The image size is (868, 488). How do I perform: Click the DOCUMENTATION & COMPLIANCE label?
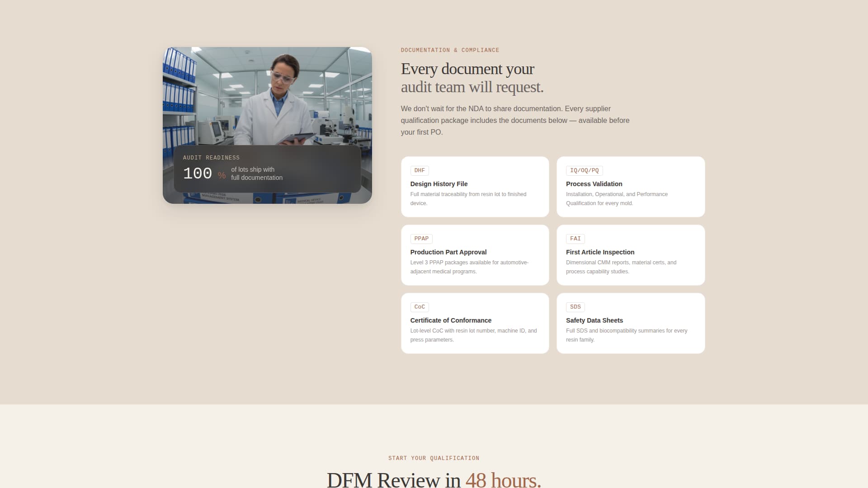click(450, 50)
